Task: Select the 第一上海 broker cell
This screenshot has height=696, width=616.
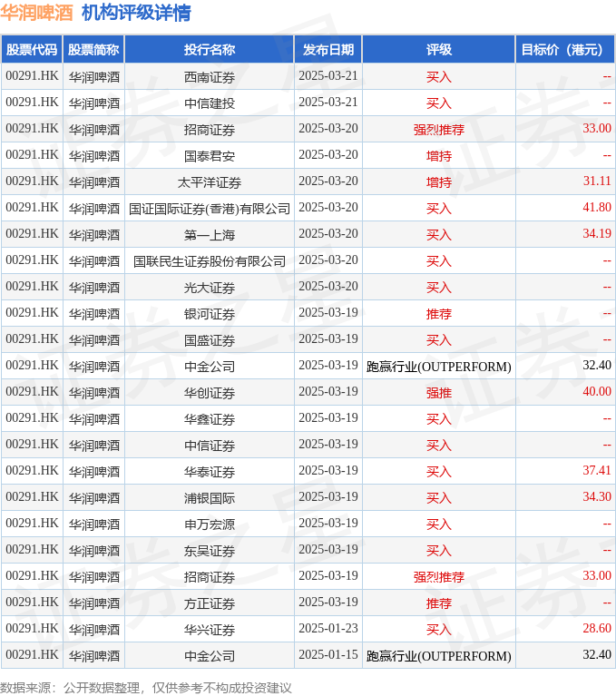Action: click(x=210, y=235)
